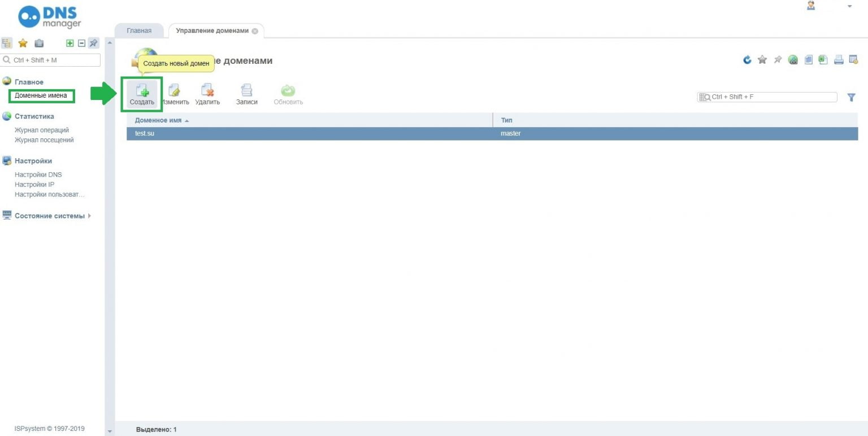Screen dimensions: 868x436
Task: Open the user account dropdown arrow
Action: (849, 6)
